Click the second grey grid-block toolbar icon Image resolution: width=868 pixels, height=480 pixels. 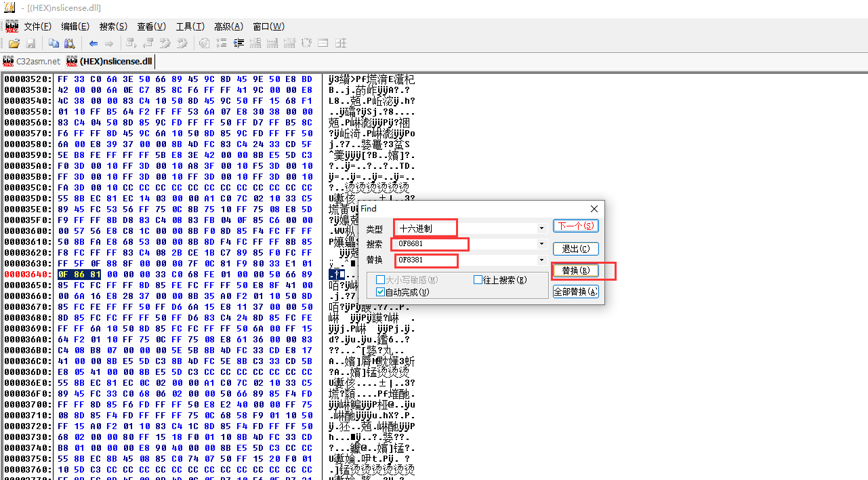272,43
